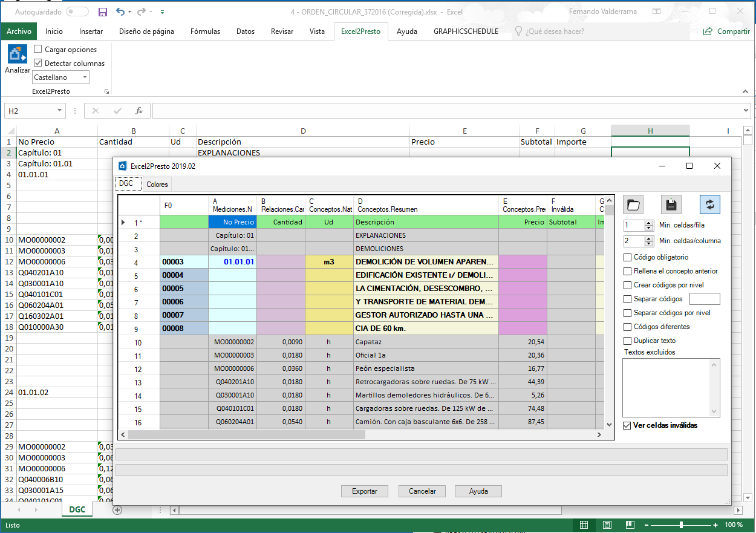Image resolution: width=756 pixels, height=533 pixels.
Task: Click the Compartir share icon
Action: [708, 31]
